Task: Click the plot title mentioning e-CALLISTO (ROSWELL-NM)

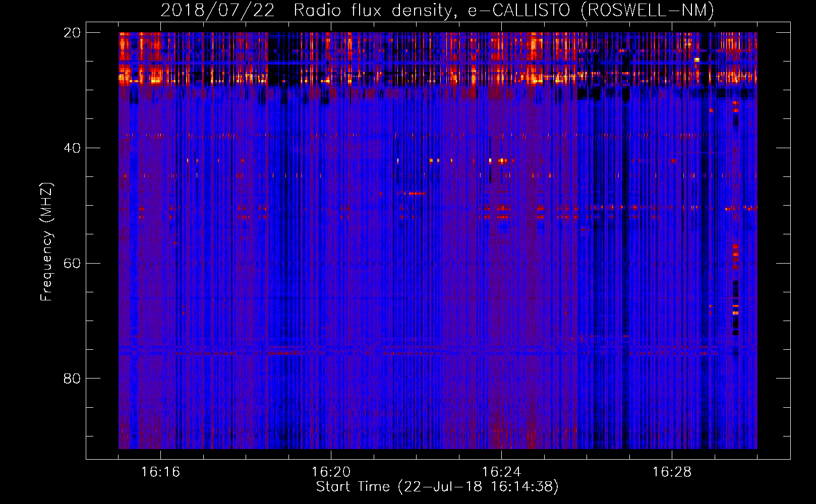Action: point(437,10)
